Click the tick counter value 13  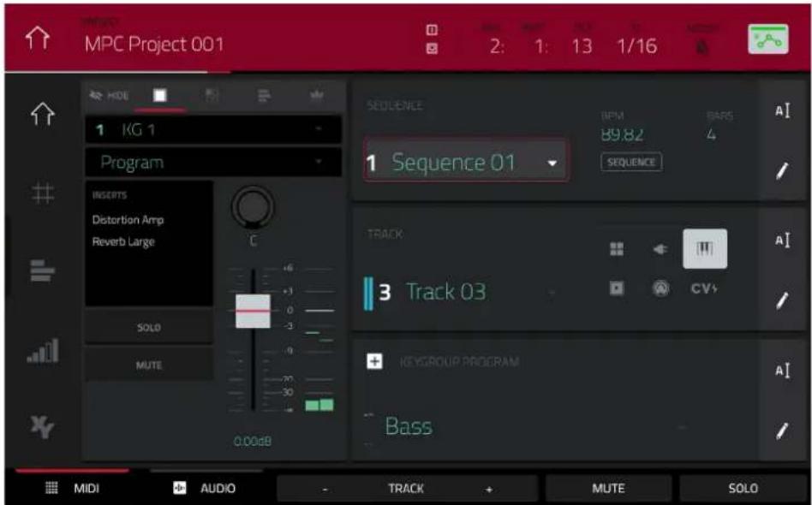click(582, 46)
